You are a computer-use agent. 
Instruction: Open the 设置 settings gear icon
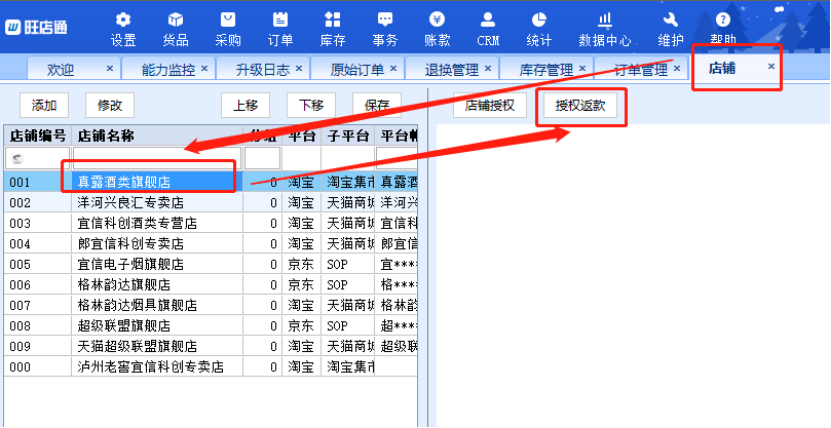(x=123, y=20)
